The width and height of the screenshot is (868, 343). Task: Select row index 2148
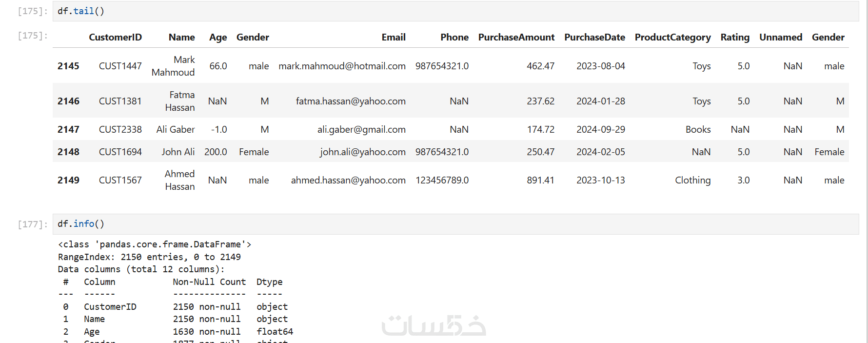pos(68,152)
